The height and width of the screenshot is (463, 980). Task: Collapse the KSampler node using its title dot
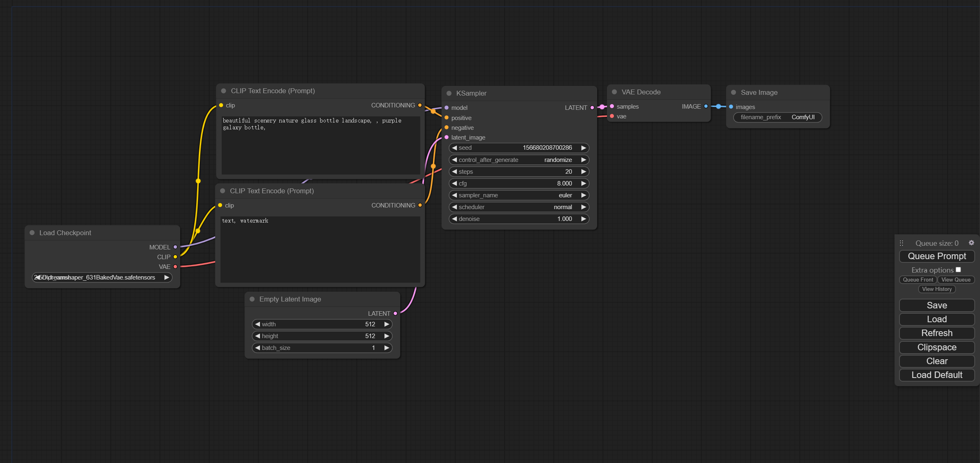point(449,93)
